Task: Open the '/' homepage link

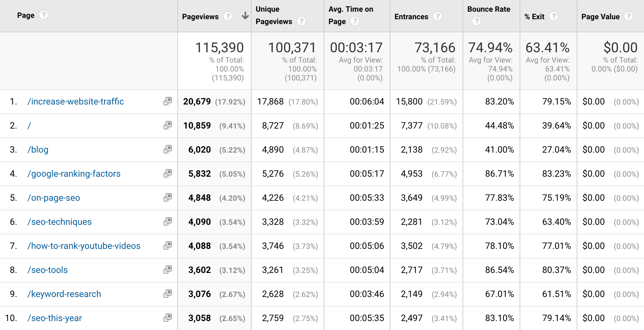Action: coord(29,125)
